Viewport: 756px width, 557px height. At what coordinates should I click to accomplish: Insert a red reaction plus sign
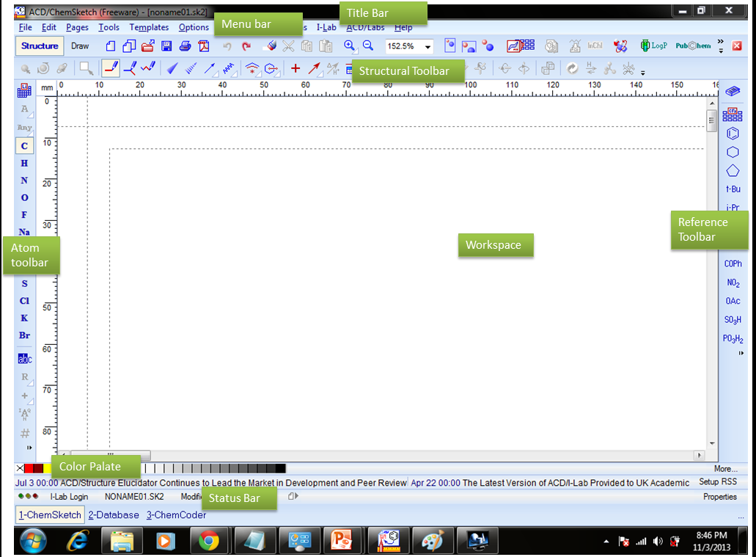coord(296,68)
